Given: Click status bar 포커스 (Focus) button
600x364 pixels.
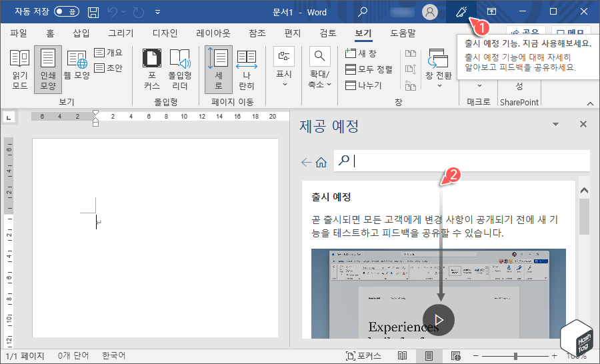Looking at the screenshot, I should click(363, 356).
